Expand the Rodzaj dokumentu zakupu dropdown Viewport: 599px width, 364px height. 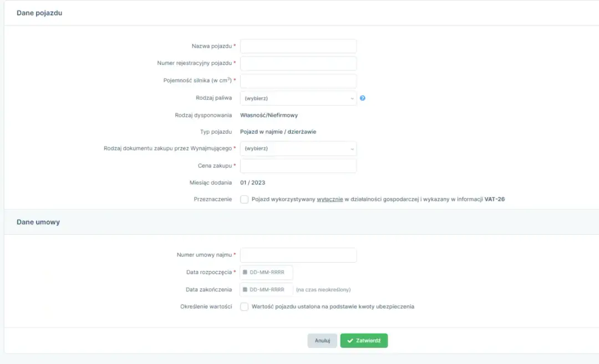[x=298, y=148]
